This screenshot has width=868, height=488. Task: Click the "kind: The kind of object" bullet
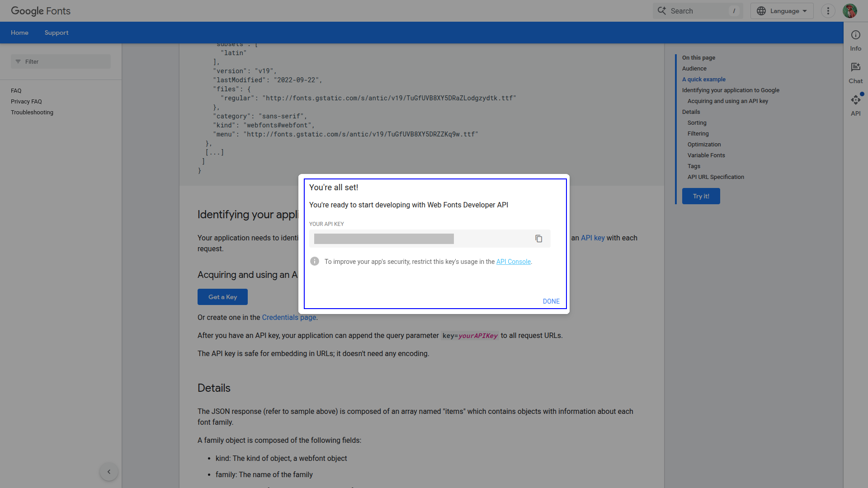[x=281, y=459]
